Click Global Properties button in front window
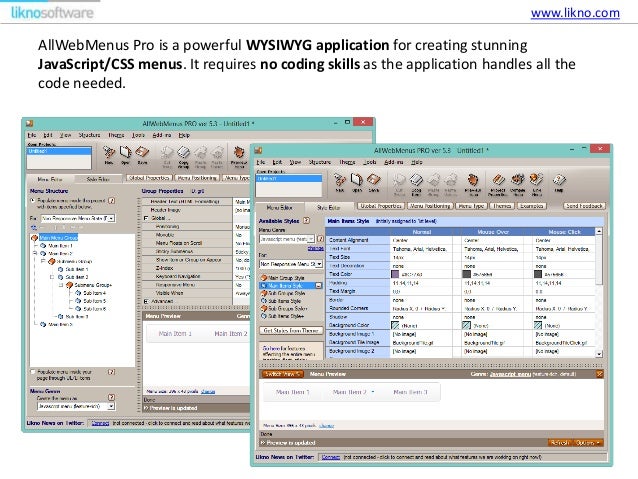This screenshot has width=638, height=479. click(381, 206)
